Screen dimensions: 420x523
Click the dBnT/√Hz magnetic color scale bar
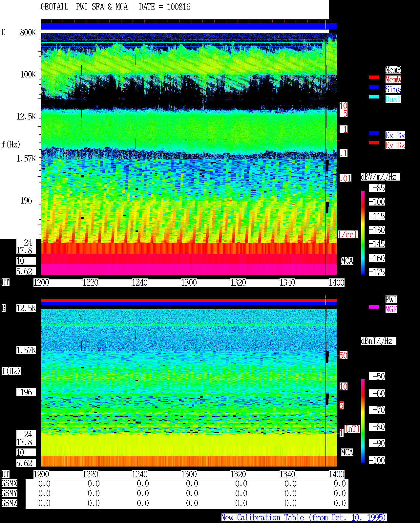pos(363,421)
